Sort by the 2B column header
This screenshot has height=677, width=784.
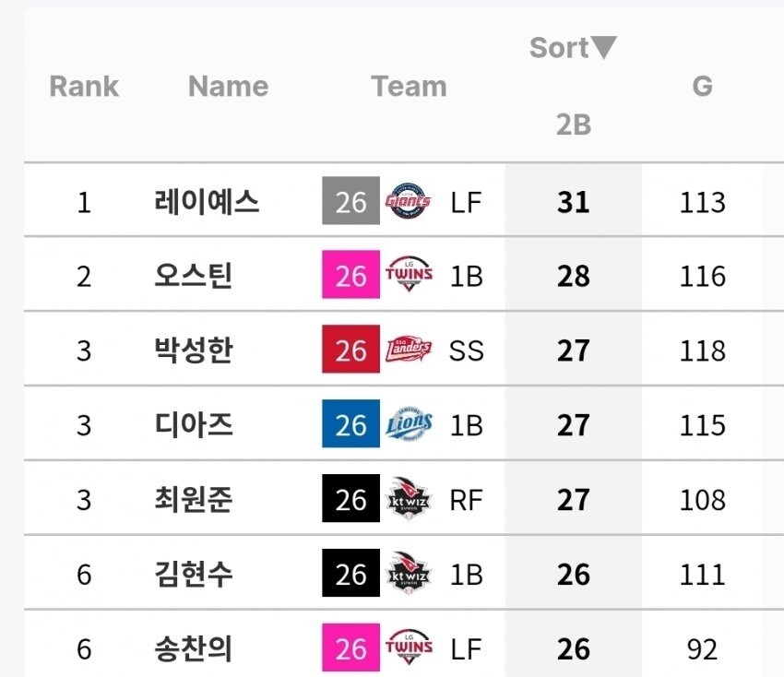[574, 125]
